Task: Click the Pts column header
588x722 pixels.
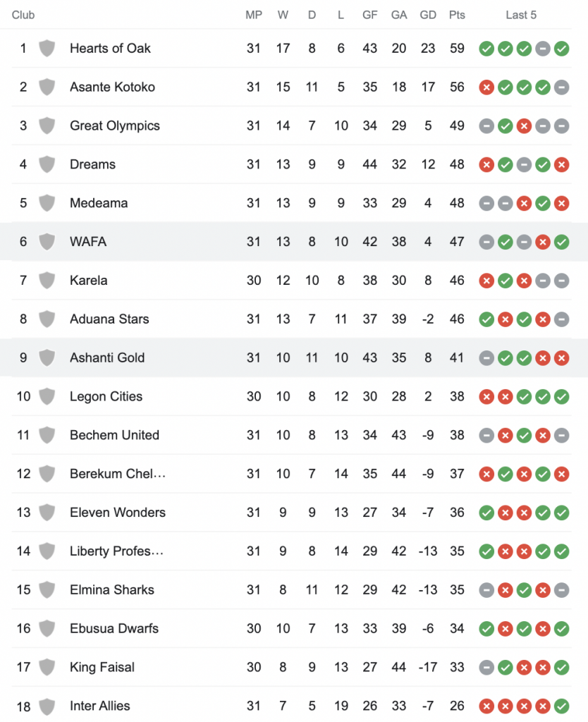Action: point(457,15)
